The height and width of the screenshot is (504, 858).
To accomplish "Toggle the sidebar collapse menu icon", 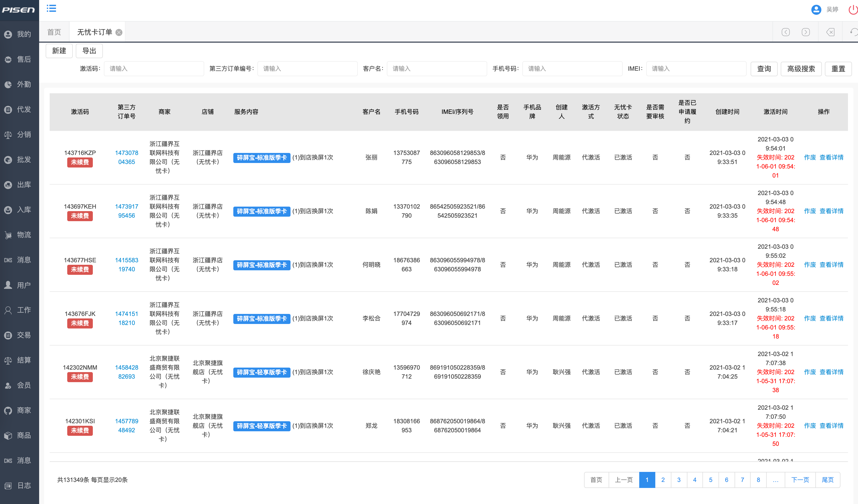I will coord(51,9).
